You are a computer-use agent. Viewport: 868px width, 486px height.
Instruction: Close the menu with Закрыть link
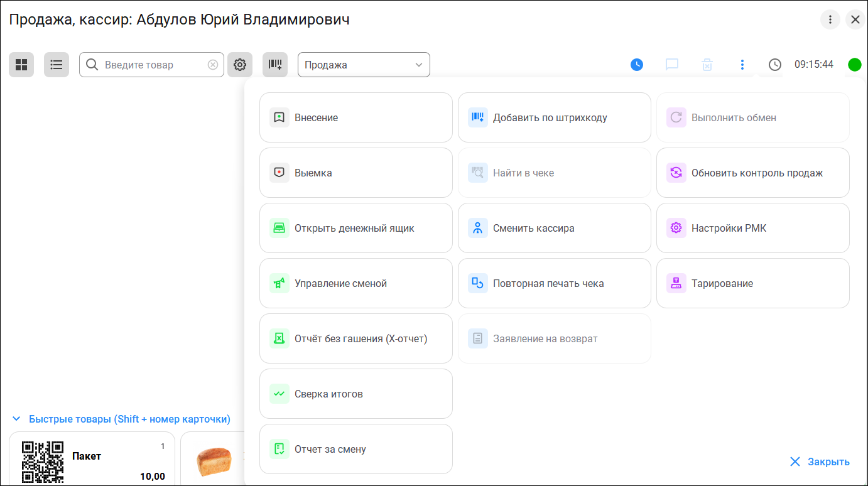820,462
